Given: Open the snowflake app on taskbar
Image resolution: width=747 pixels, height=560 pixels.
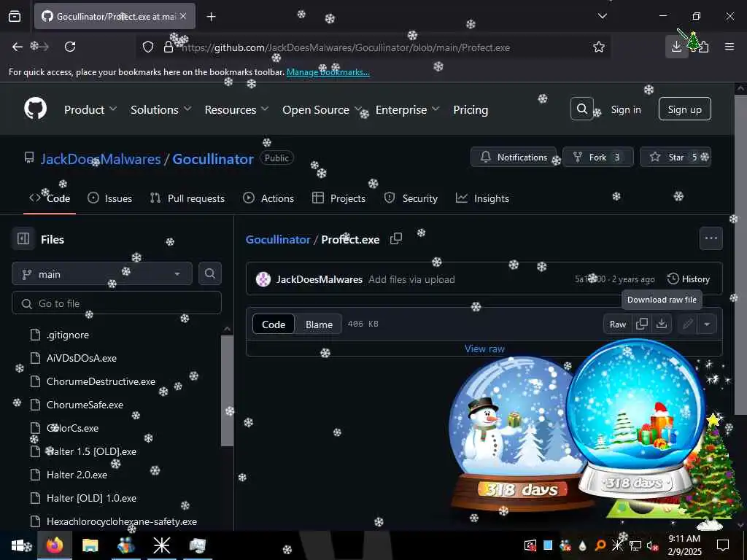Looking at the screenshot, I should click(x=161, y=545).
